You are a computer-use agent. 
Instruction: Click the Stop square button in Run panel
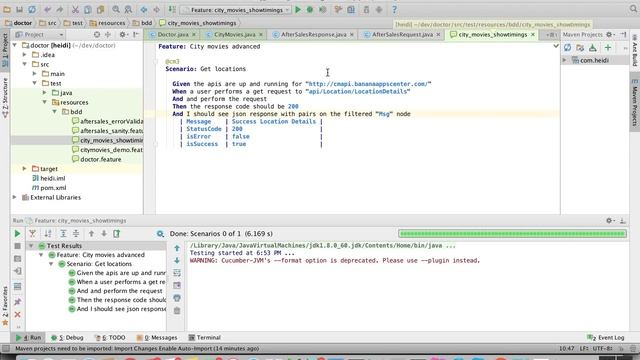point(17,246)
